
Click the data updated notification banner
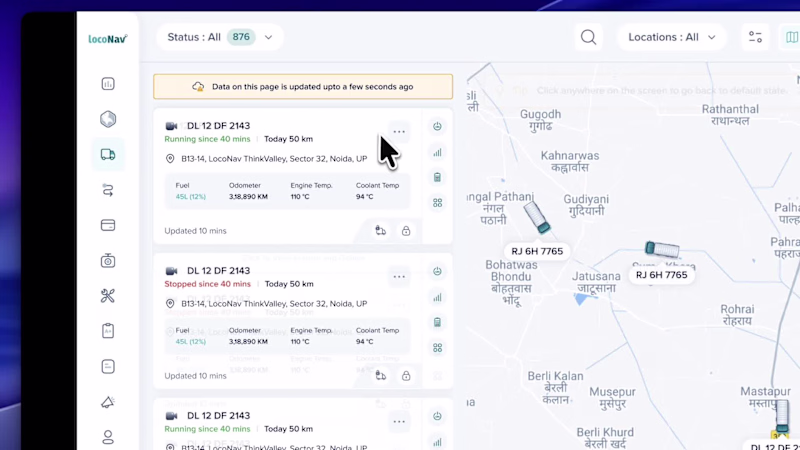(x=303, y=87)
